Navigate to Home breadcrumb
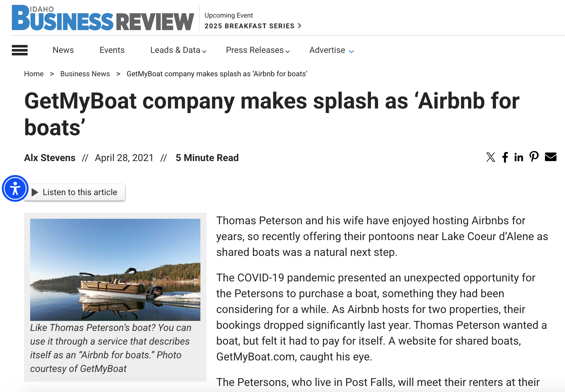This screenshot has height=392, width=565. (x=34, y=74)
